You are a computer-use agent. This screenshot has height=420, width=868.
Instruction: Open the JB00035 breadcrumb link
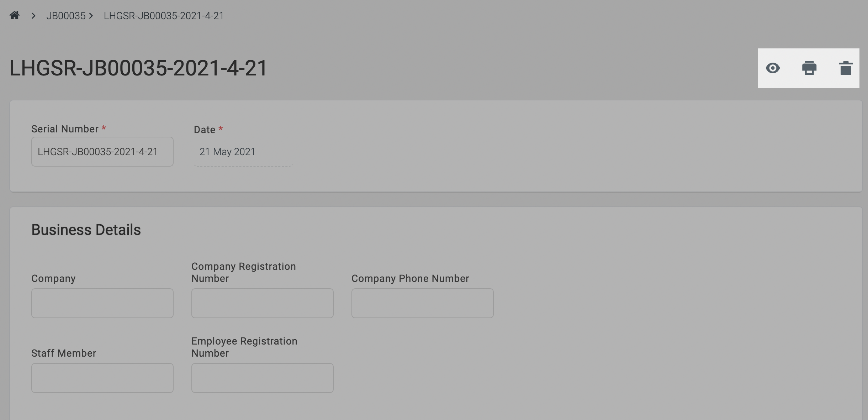(x=66, y=16)
